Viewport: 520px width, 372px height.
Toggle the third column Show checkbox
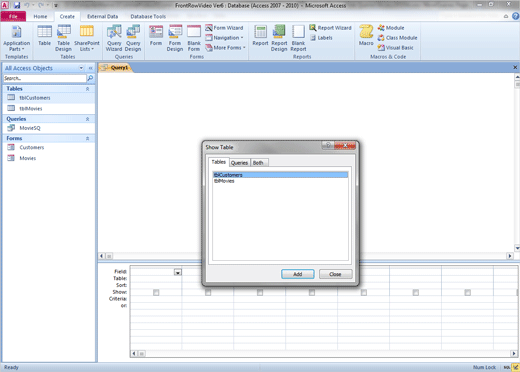pyautogui.click(x=260, y=292)
